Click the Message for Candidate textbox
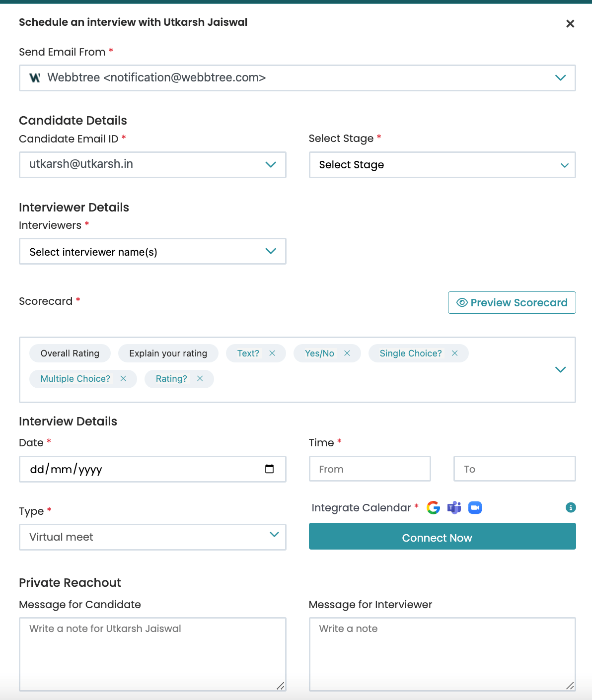 [152, 654]
